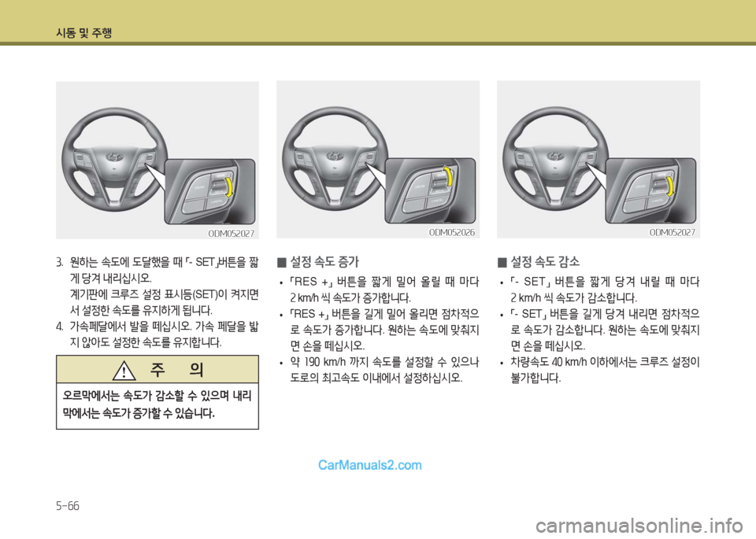Click step 3 text 원하는 속도에 도달했을 때
Screen dimensions: 756x539
tap(127, 263)
